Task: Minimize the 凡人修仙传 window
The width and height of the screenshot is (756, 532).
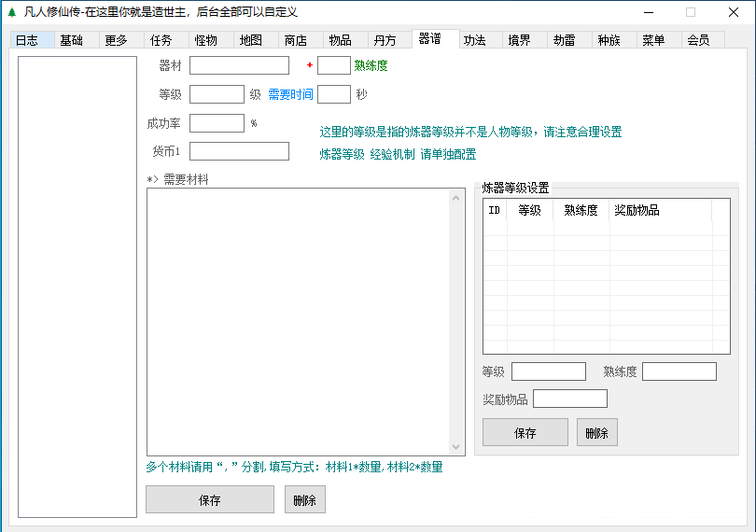Action: tap(649, 12)
